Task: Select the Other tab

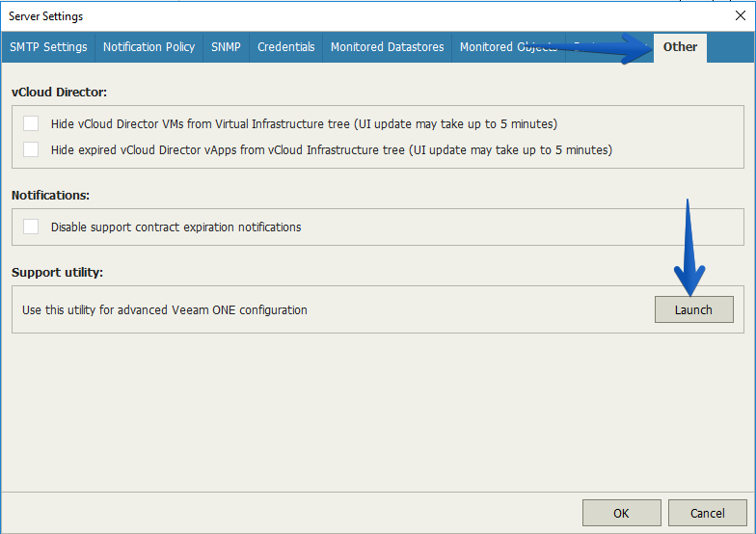Action: [x=680, y=47]
